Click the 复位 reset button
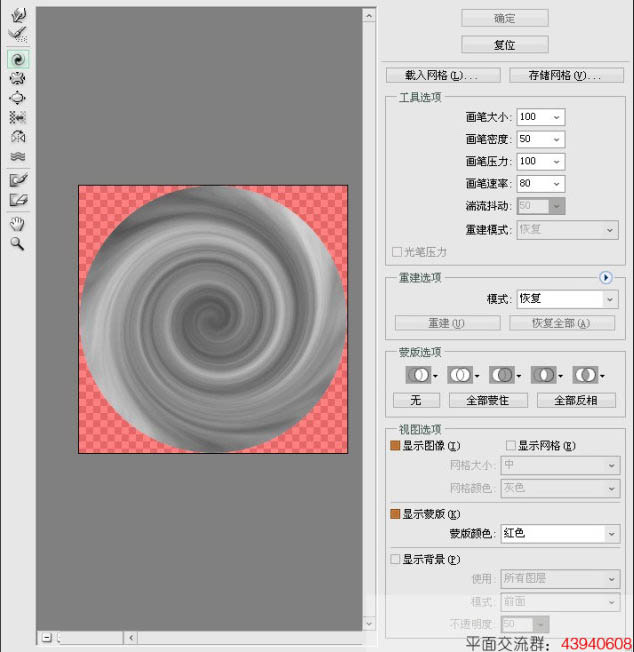The height and width of the screenshot is (652, 634). (x=505, y=44)
